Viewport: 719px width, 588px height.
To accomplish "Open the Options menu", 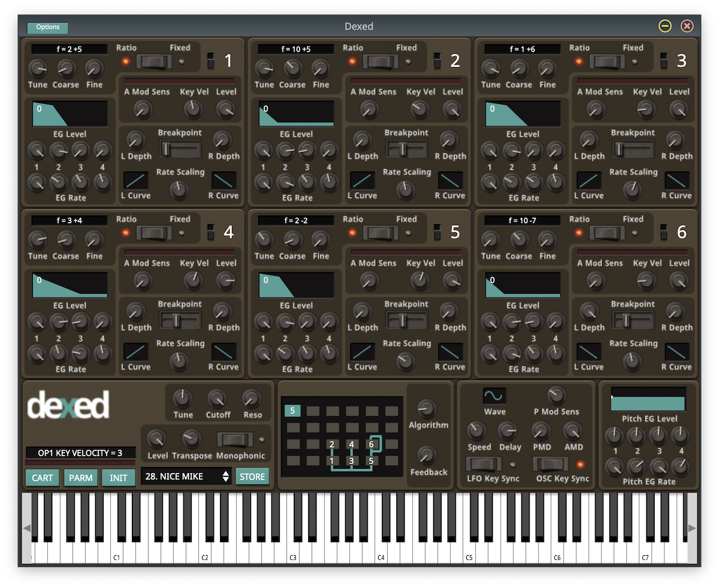I will point(48,28).
